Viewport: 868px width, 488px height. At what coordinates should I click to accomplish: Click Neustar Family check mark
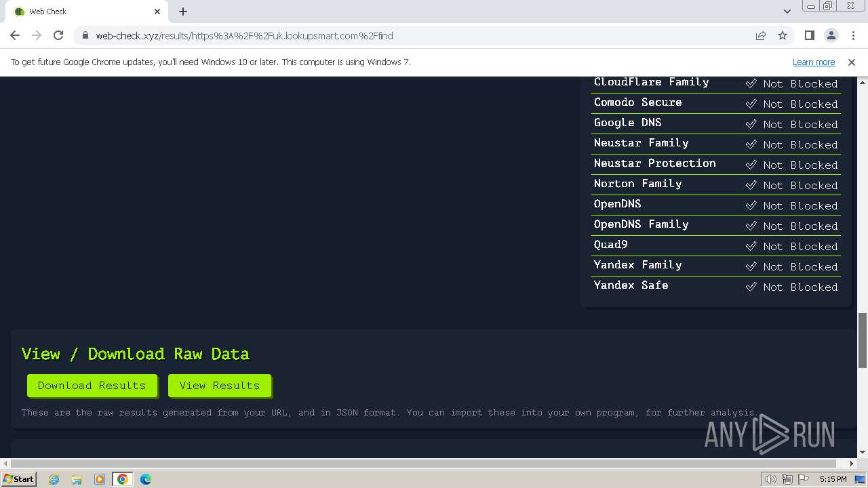click(x=751, y=144)
